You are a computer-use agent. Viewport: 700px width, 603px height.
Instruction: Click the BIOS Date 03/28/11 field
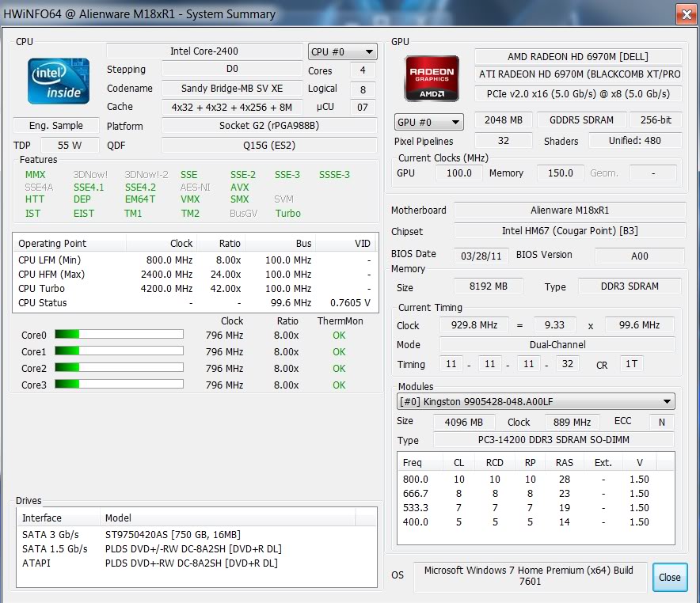[481, 256]
